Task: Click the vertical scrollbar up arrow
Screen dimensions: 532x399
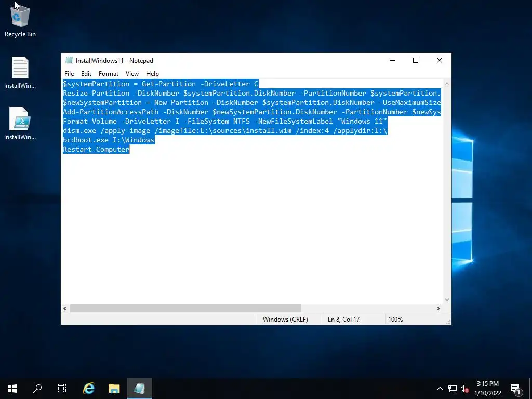Action: [447, 84]
